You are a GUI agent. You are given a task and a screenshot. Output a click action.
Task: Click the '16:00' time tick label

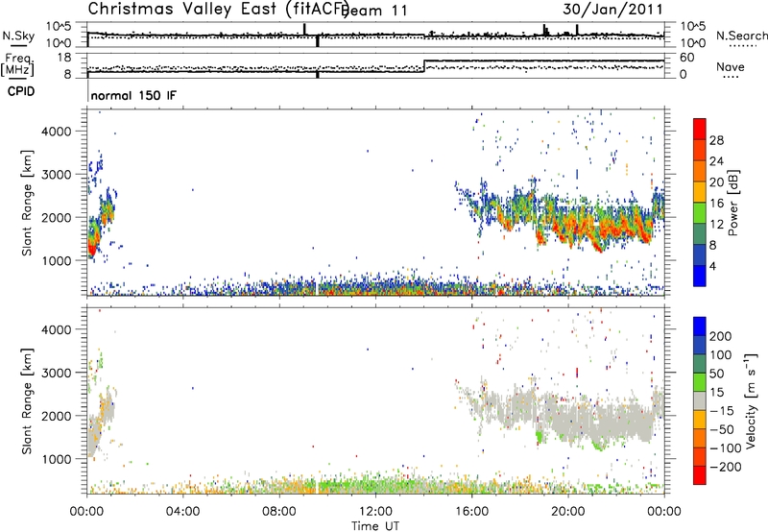[x=471, y=512]
